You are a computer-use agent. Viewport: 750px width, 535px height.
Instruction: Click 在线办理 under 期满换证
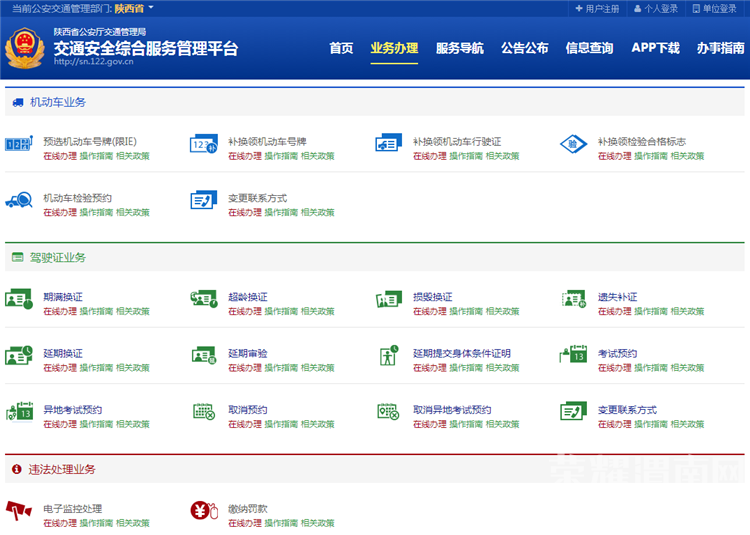(60, 312)
